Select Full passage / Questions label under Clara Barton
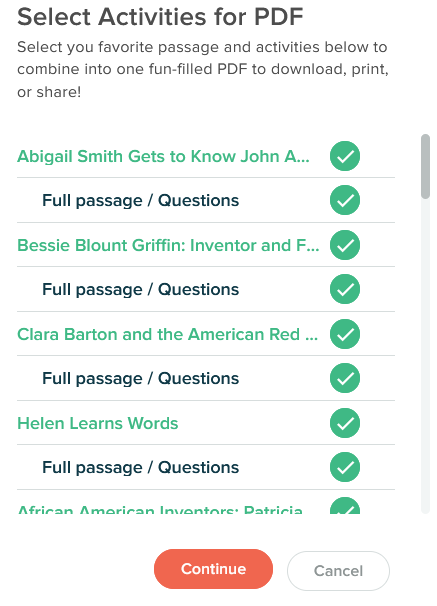437x606 pixels. [x=140, y=379]
